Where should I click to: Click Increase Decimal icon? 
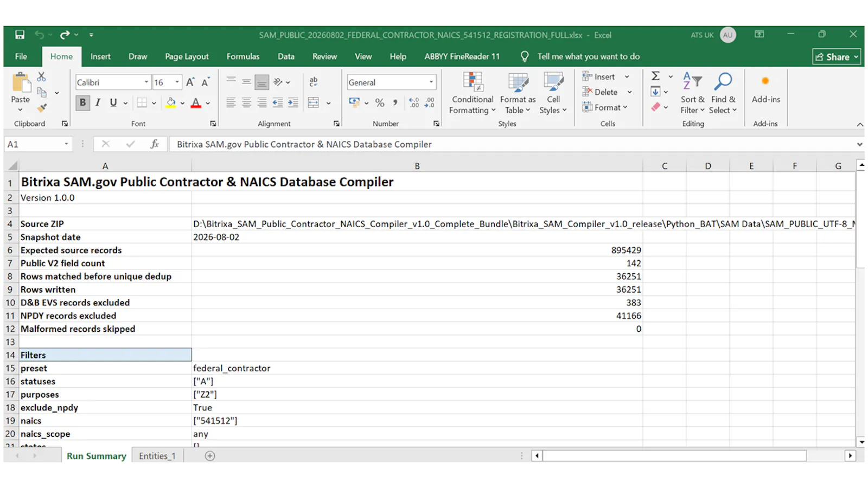tap(414, 102)
